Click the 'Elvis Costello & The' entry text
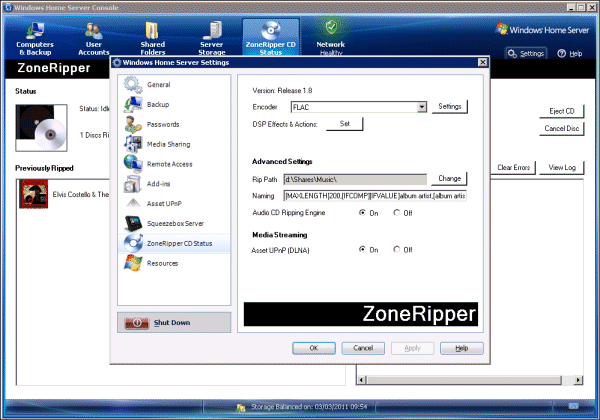600x420 pixels. tap(80, 194)
